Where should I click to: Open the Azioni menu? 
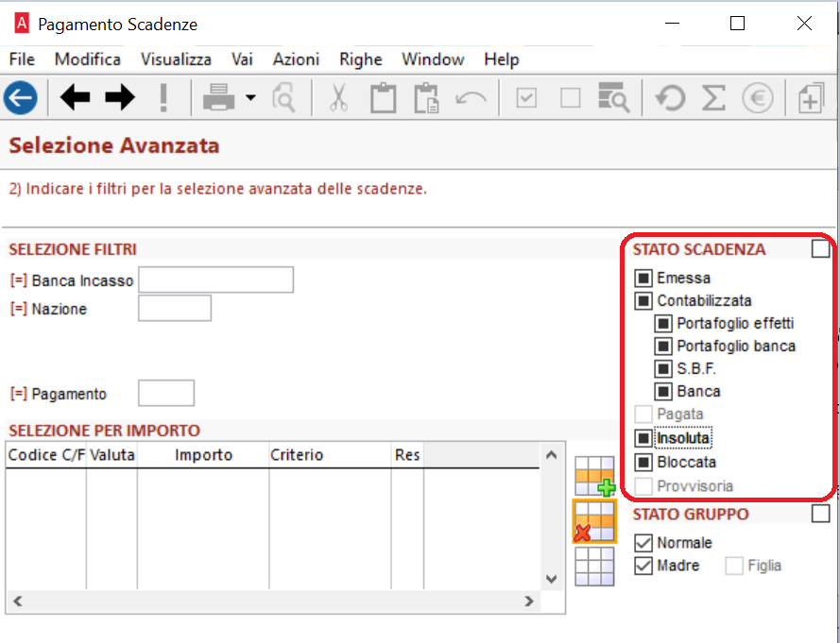pyautogui.click(x=297, y=59)
